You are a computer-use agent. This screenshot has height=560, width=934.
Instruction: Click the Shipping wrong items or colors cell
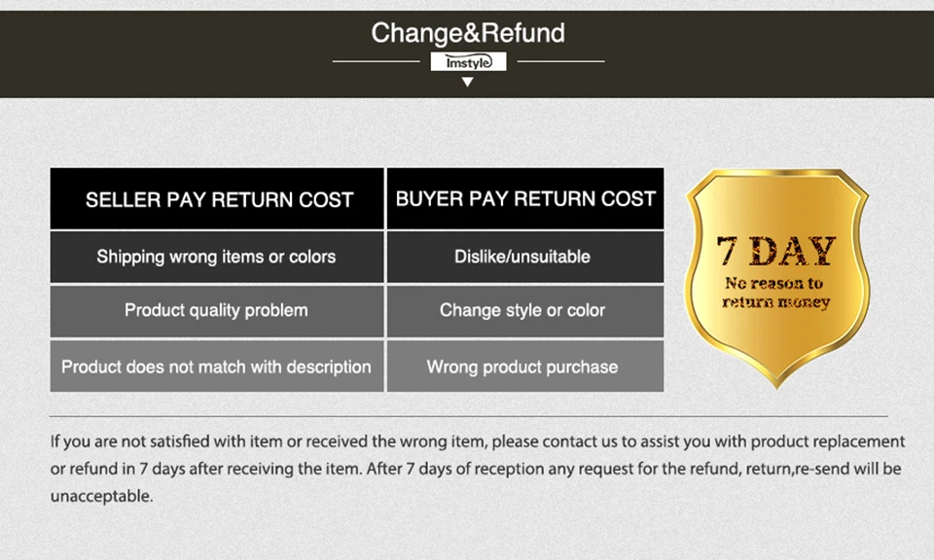(x=217, y=257)
